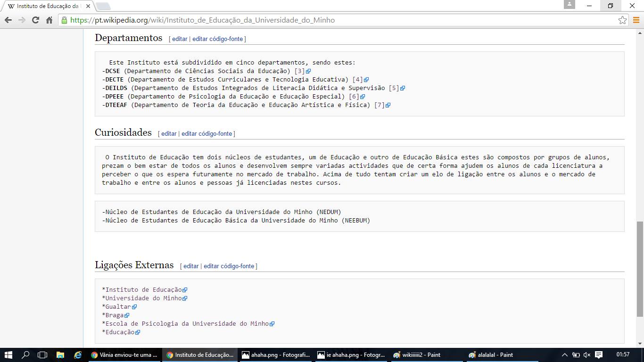The image size is (644, 362).
Task: View site security via padlock icon
Action: click(64, 20)
